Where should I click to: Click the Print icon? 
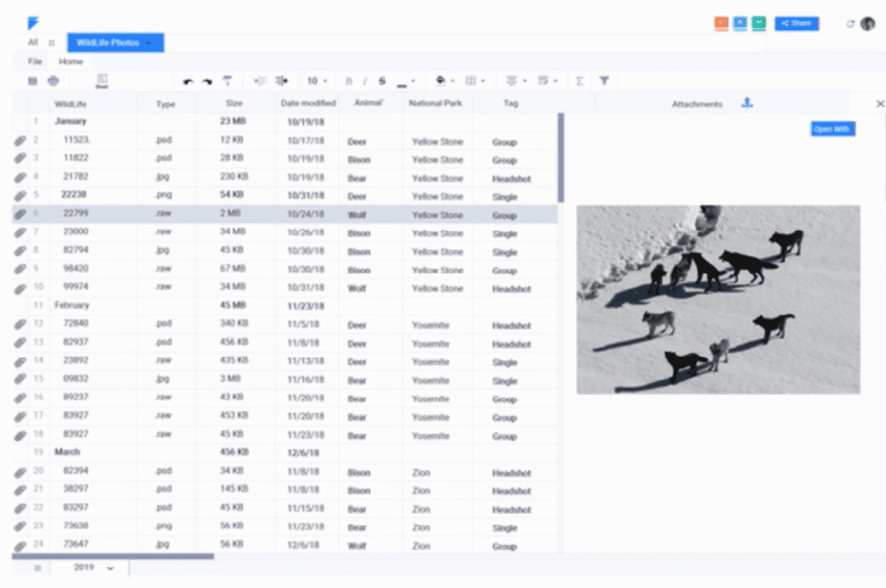[x=53, y=81]
